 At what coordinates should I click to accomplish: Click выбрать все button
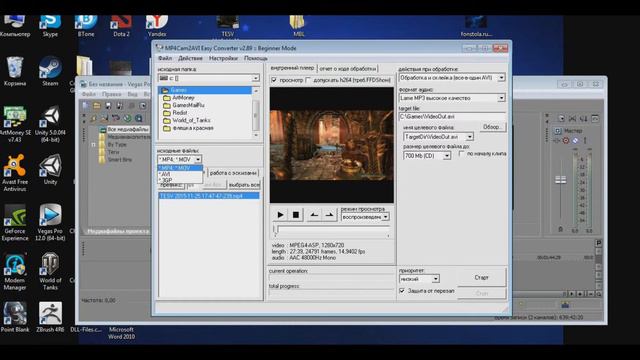click(x=244, y=184)
